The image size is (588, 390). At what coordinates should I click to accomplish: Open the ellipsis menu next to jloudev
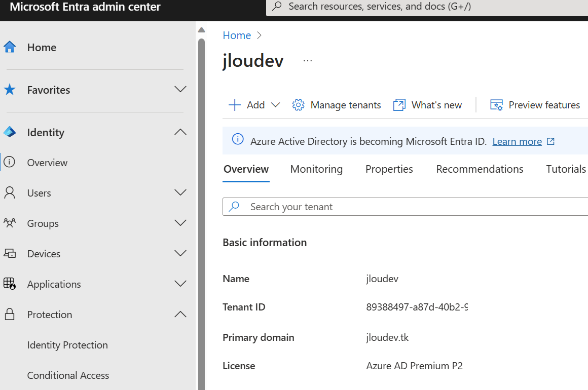308,61
